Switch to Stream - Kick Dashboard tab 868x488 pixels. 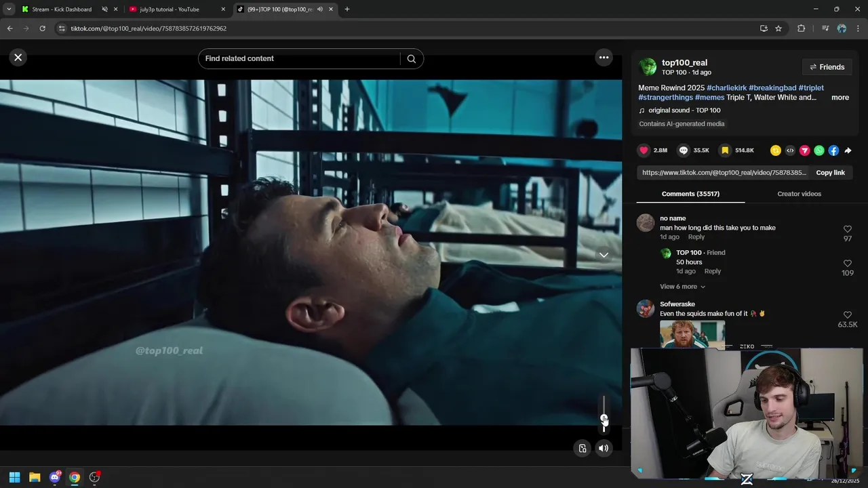62,9
